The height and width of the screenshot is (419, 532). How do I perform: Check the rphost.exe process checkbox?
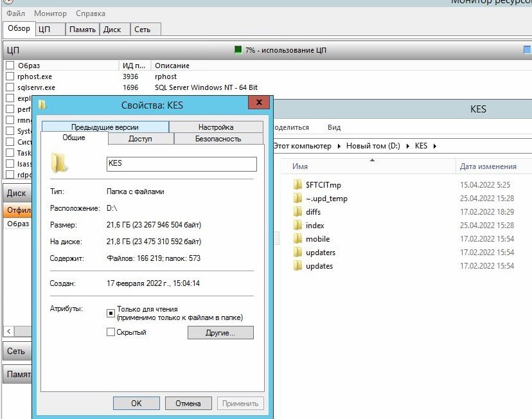10,76
